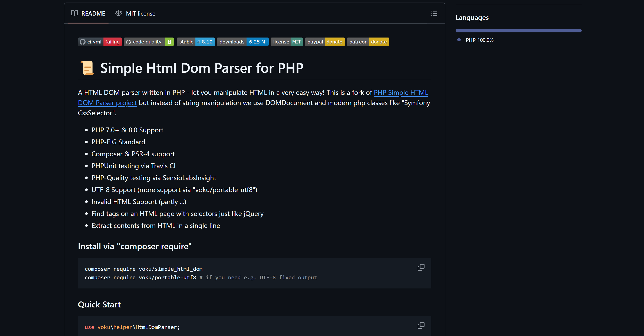Click 'composer require voku/simple_html_dom' code line
644x336 pixels.
point(143,269)
